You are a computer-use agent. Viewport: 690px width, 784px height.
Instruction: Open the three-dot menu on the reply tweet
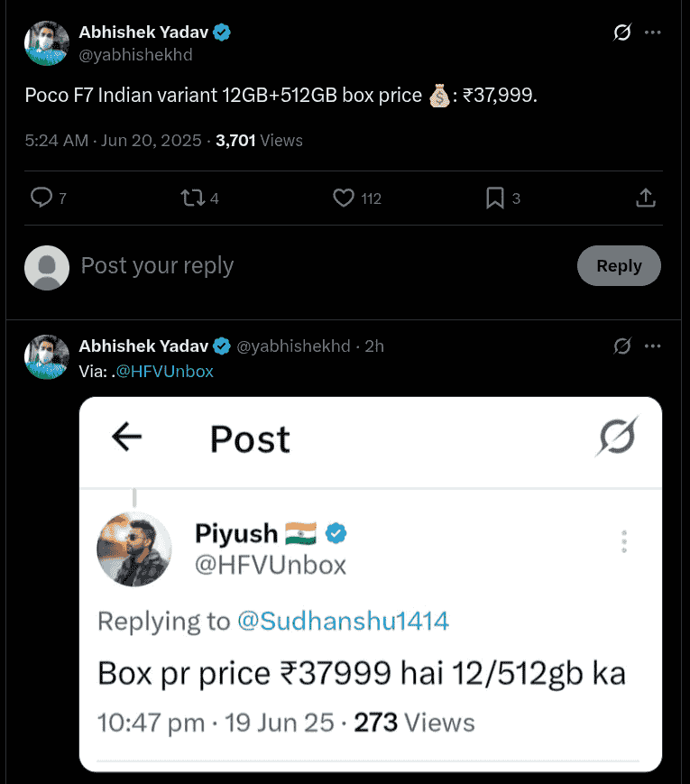coord(653,346)
